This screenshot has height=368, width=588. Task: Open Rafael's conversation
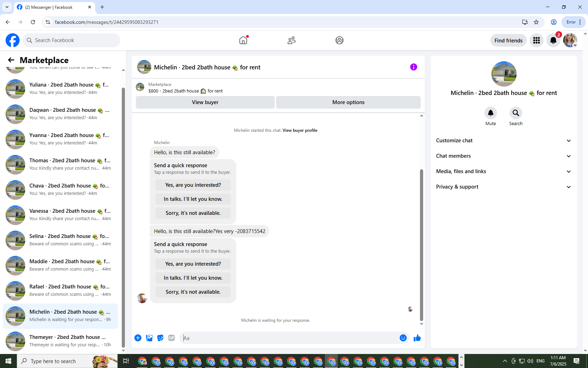(x=60, y=291)
